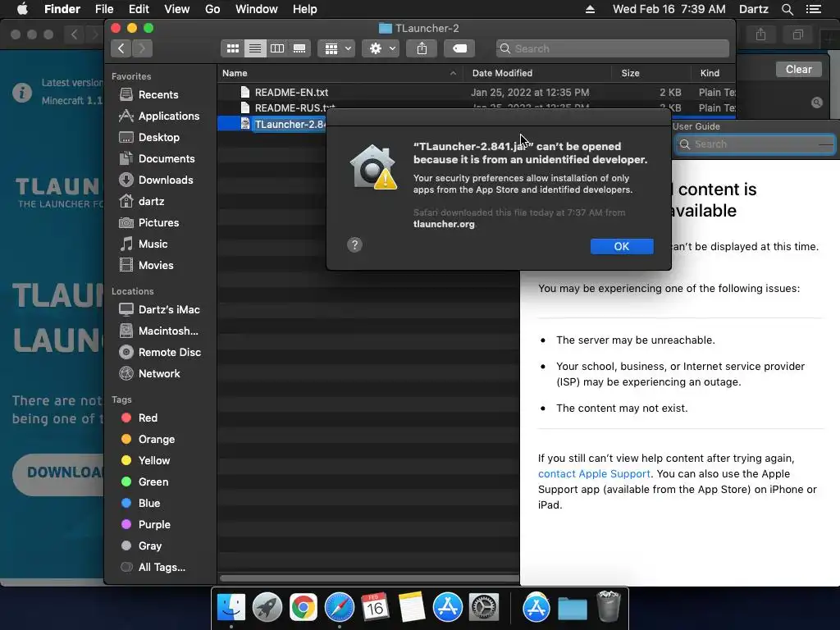Focus the Finder search field
The height and width of the screenshot is (630, 840).
point(612,48)
